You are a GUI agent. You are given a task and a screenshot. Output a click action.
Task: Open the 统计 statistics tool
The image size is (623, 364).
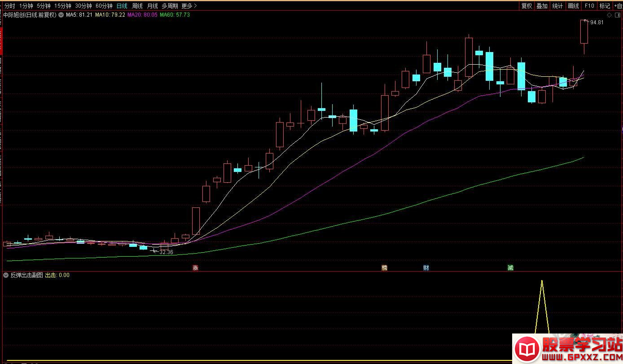tap(557, 6)
